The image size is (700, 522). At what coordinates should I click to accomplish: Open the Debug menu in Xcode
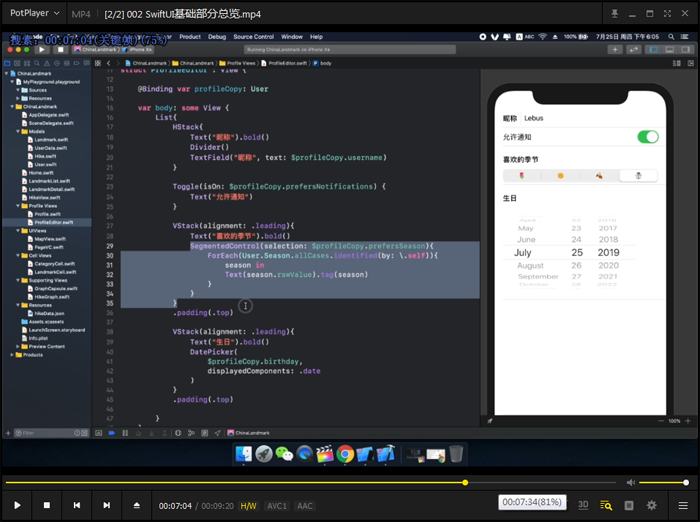pyautogui.click(x=217, y=37)
